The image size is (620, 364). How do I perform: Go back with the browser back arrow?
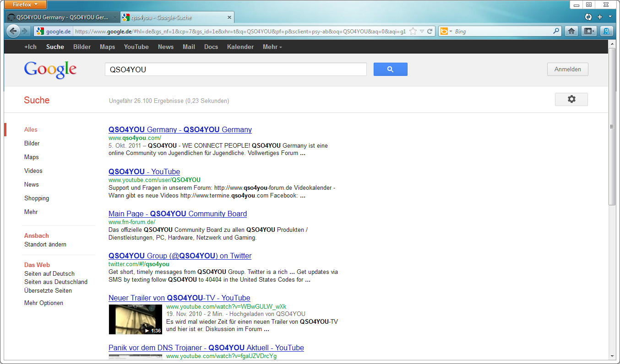point(13,31)
